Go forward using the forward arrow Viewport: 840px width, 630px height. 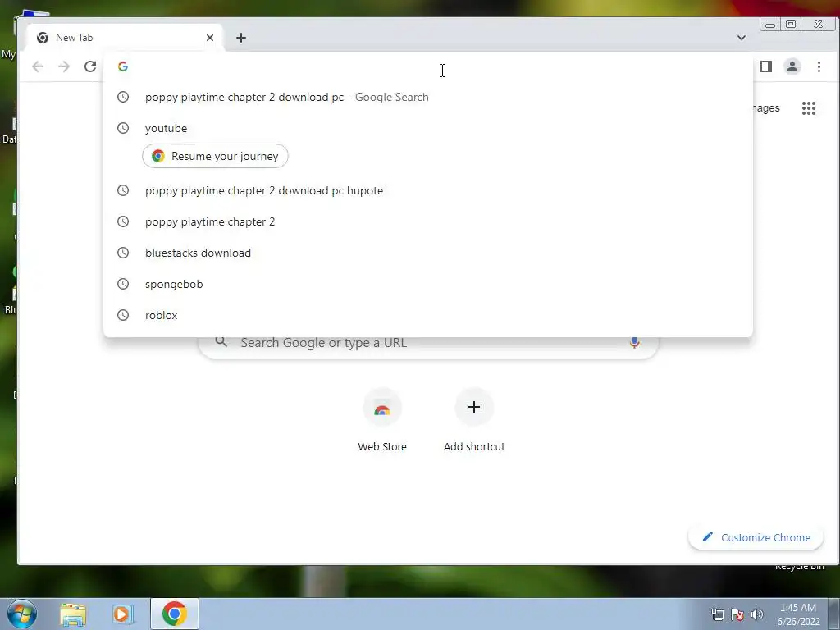(x=64, y=66)
